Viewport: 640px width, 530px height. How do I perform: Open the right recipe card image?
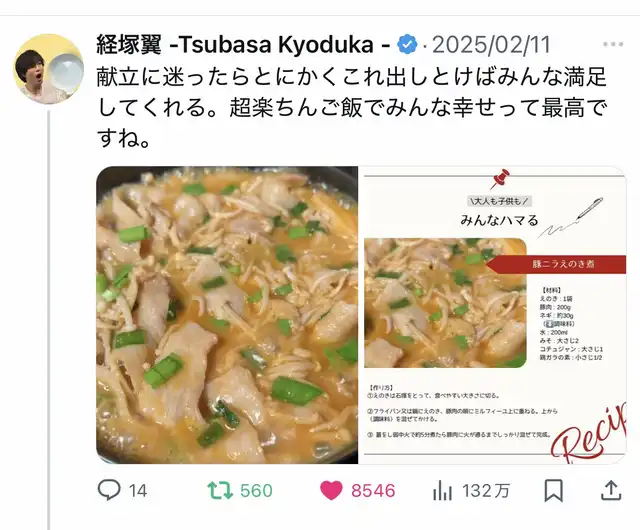click(x=493, y=315)
